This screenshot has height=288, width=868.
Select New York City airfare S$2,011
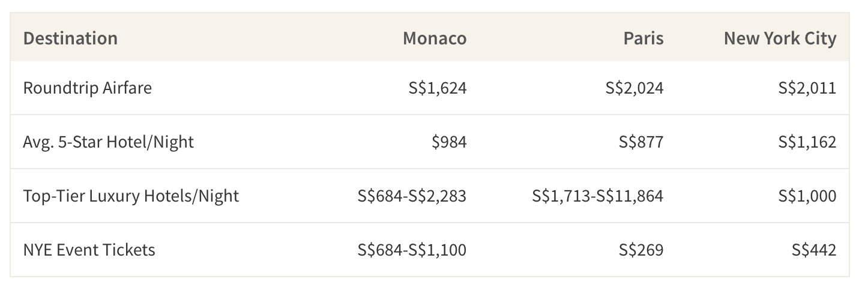807,88
